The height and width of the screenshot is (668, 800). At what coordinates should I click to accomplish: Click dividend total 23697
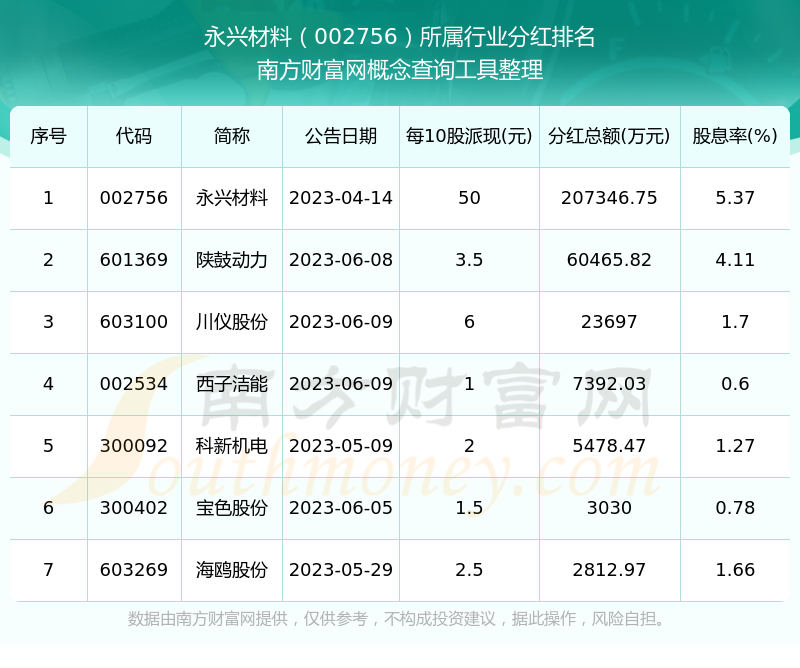pos(609,322)
